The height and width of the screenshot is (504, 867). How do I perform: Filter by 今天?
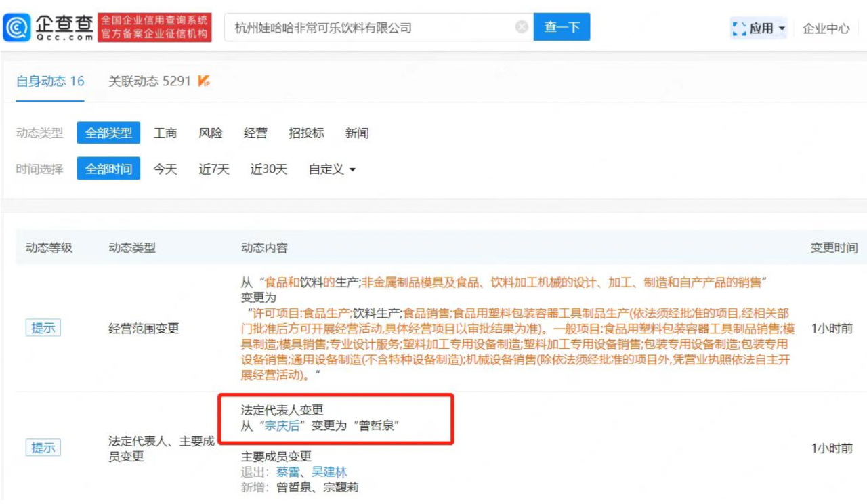pos(165,169)
